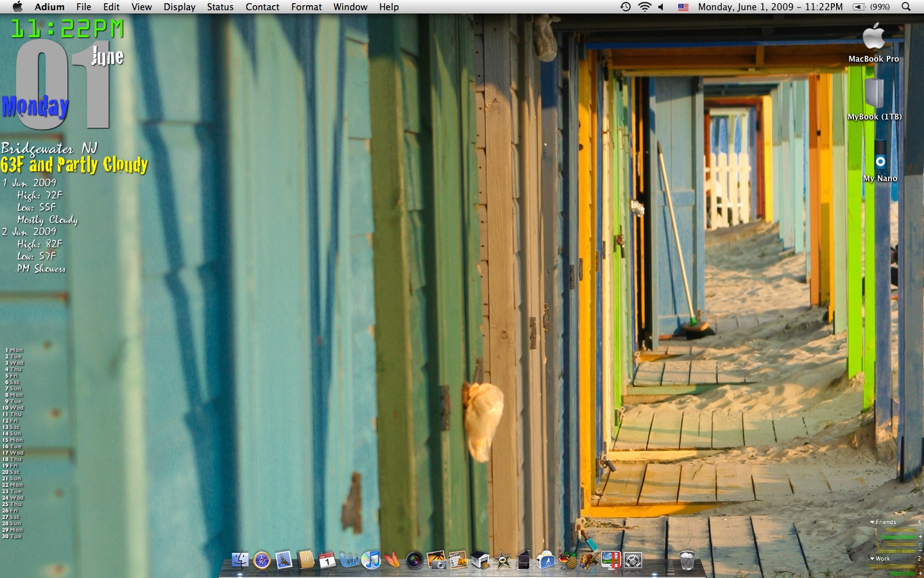Click the orange feather Dock icon
The image size is (924, 578).
393,560
